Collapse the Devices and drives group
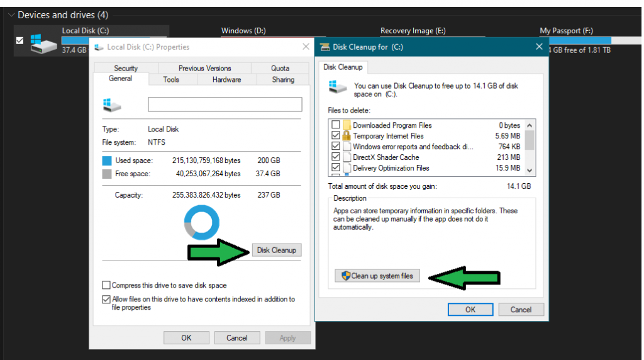The width and height of the screenshot is (644, 360). pyautogui.click(x=11, y=15)
